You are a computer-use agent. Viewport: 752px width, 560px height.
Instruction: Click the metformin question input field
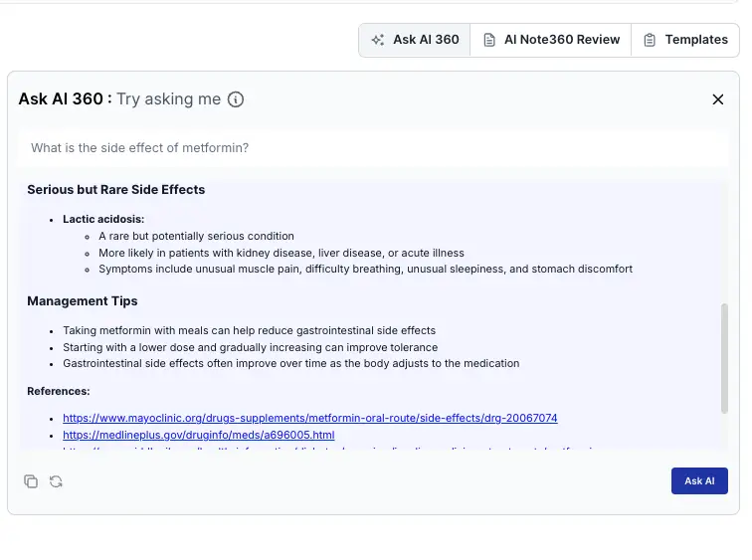(373, 148)
